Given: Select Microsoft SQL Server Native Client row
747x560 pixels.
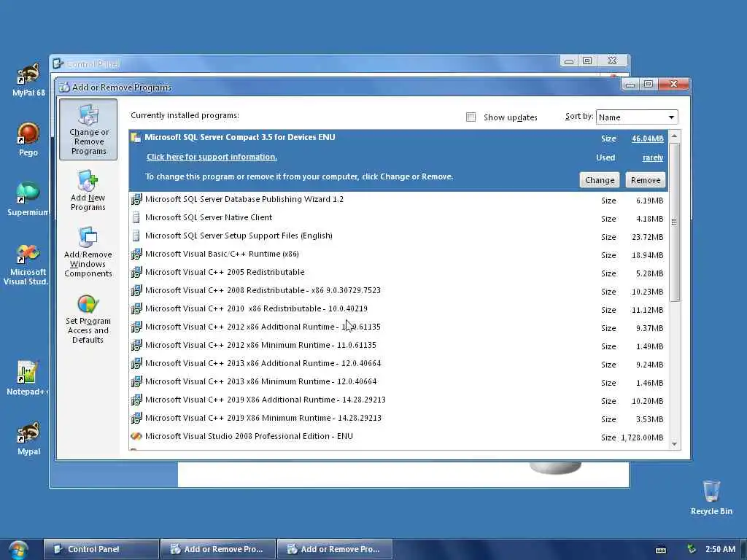Looking at the screenshot, I should pyautogui.click(x=398, y=218).
